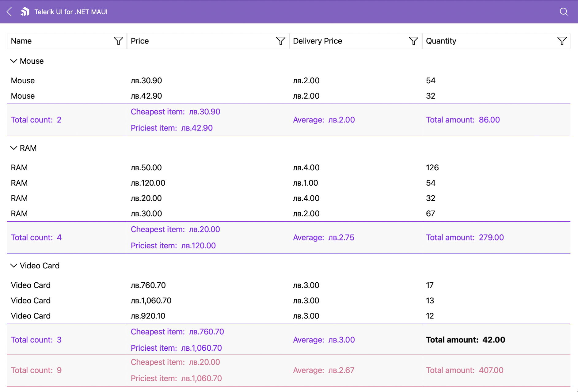Image resolution: width=578 pixels, height=392 pixels.
Task: Click the Telerik UI for .NET MAUI title
Action: [x=71, y=12]
